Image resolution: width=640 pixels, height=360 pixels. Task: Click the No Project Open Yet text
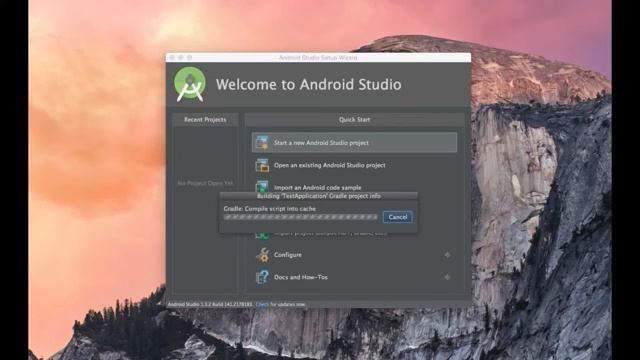[x=205, y=183]
